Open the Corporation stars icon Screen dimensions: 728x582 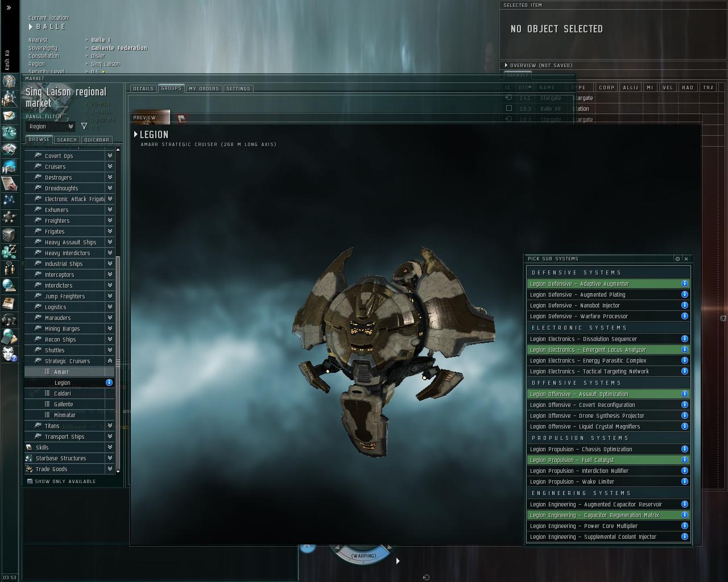click(9, 217)
